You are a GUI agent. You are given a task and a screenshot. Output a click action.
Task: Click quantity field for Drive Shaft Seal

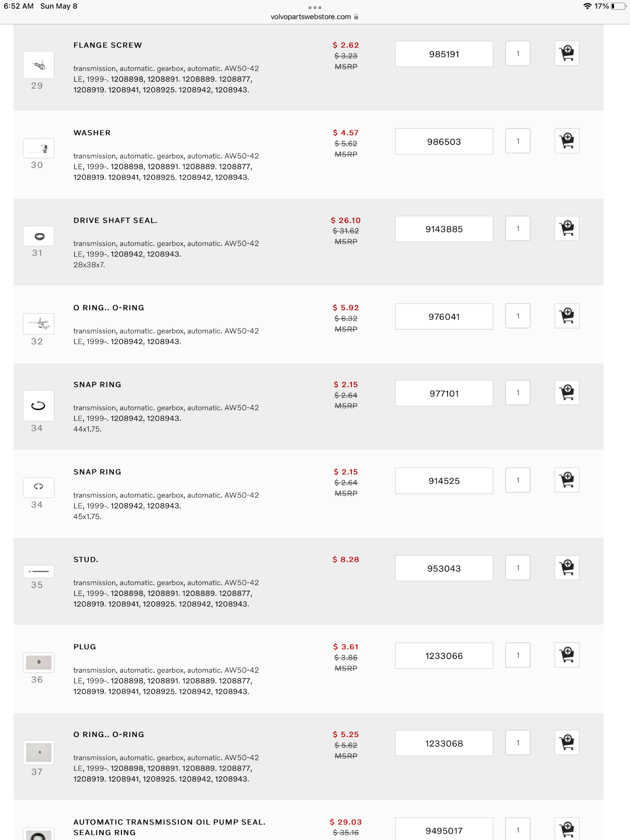pyautogui.click(x=518, y=228)
